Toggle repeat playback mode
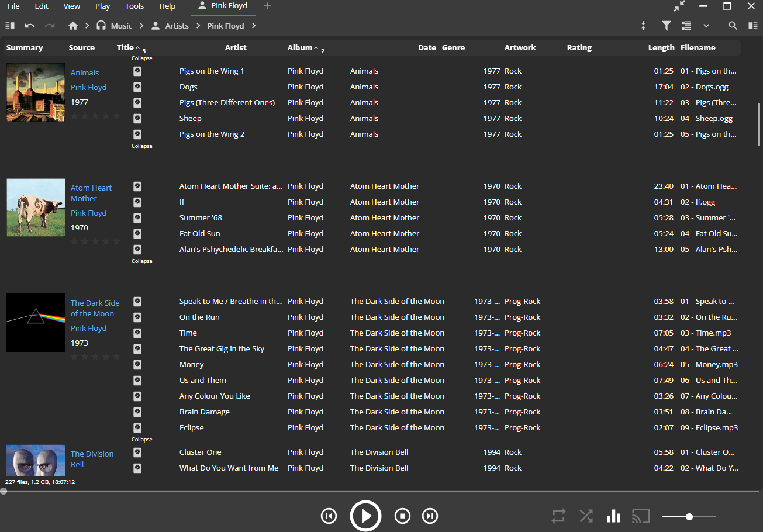The image size is (763, 532). (558, 516)
